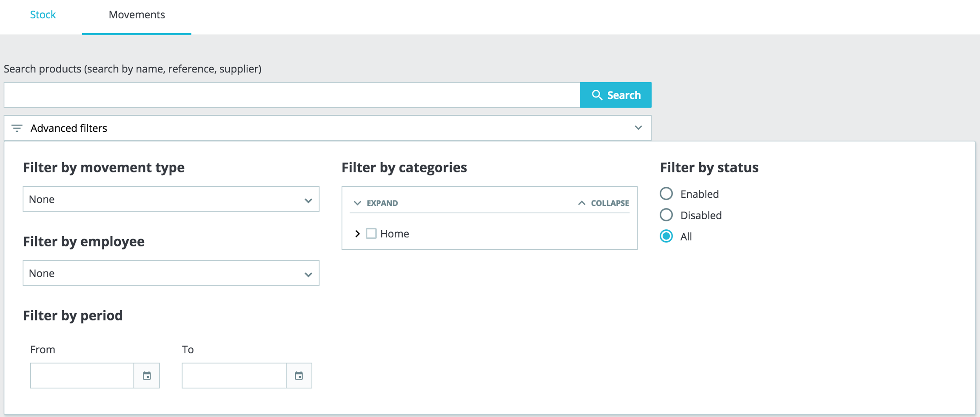980x417 pixels.
Task: Click the Advanced filters funnel icon
Action: pos(17,128)
